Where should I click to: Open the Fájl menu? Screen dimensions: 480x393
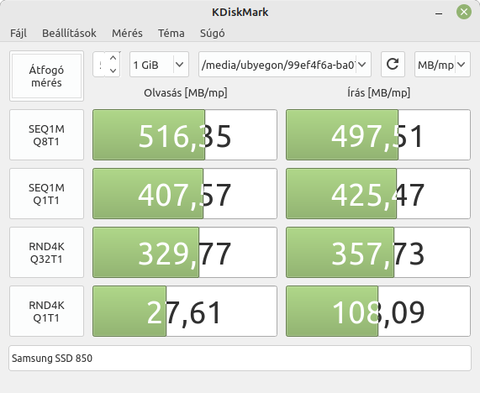[x=18, y=33]
